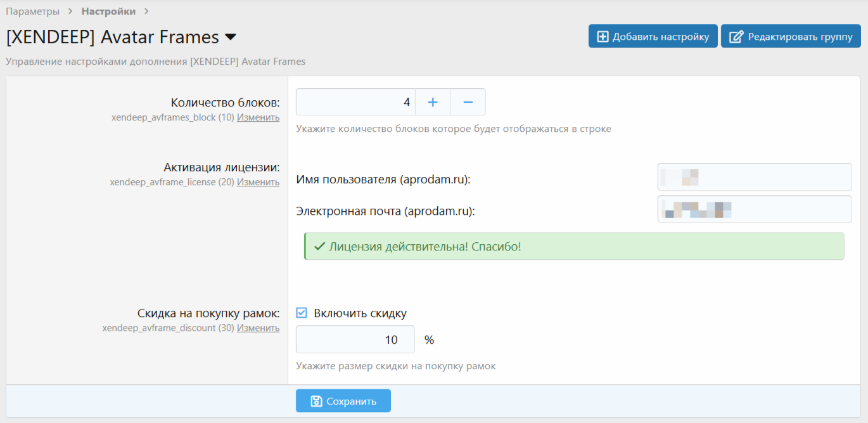Viewport: 868px width, 423px height.
Task: Go to Параметры breadcrumb
Action: click(33, 11)
